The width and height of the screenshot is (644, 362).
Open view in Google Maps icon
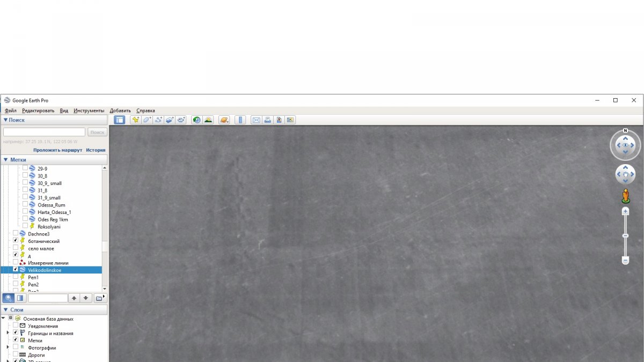[x=290, y=120]
